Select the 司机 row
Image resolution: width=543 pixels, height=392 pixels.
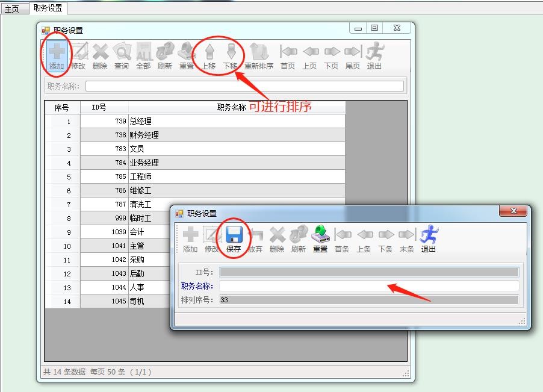[108, 301]
